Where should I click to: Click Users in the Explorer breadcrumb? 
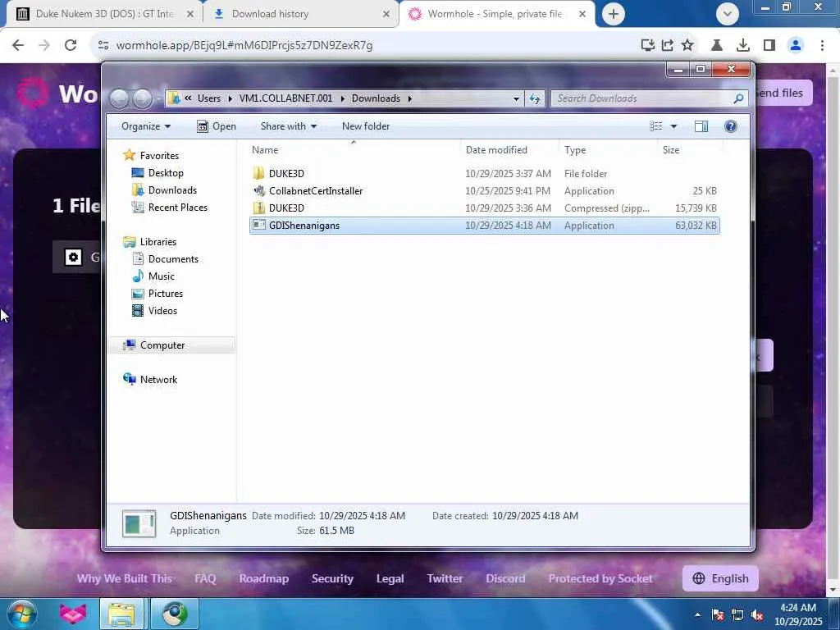(x=209, y=98)
